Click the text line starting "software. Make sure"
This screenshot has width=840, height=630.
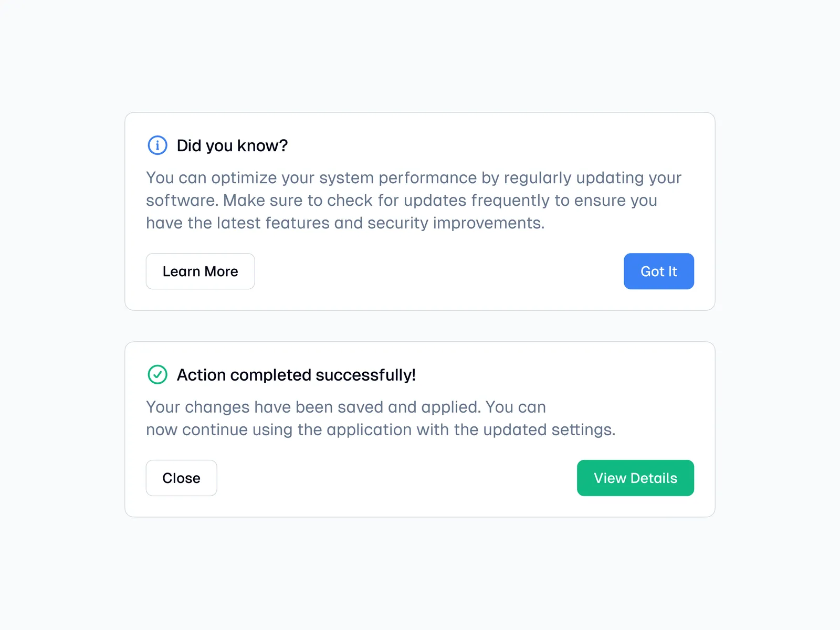401,201
